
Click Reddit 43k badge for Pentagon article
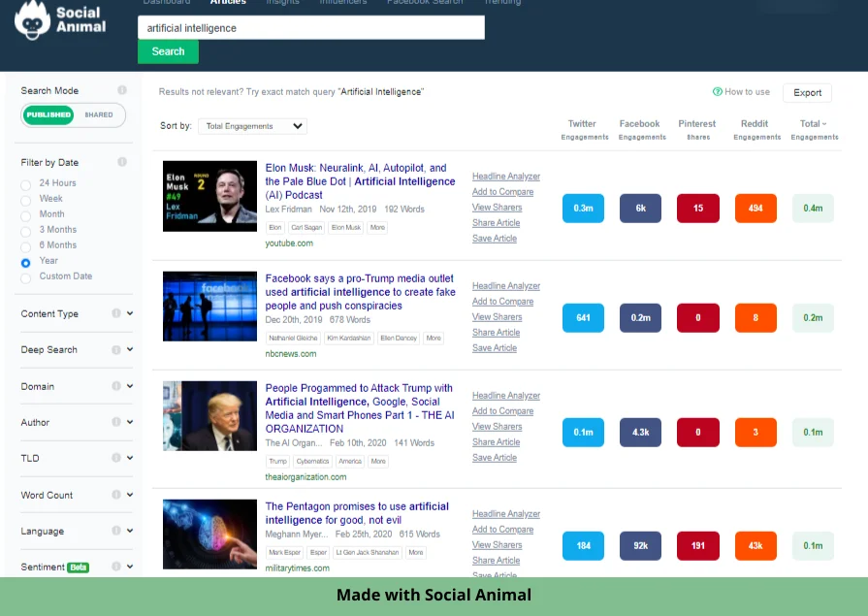755,545
